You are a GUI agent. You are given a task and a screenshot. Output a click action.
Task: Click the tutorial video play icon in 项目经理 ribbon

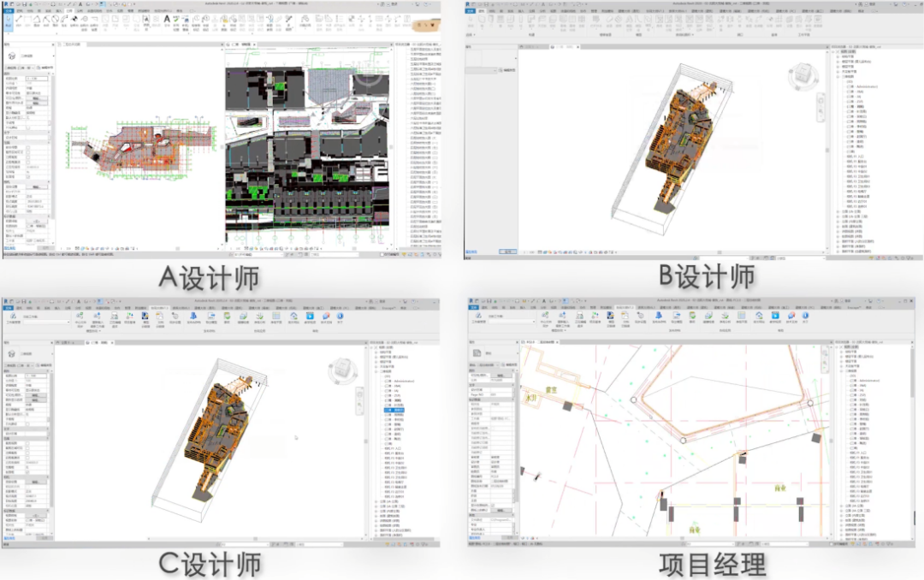tap(775, 316)
